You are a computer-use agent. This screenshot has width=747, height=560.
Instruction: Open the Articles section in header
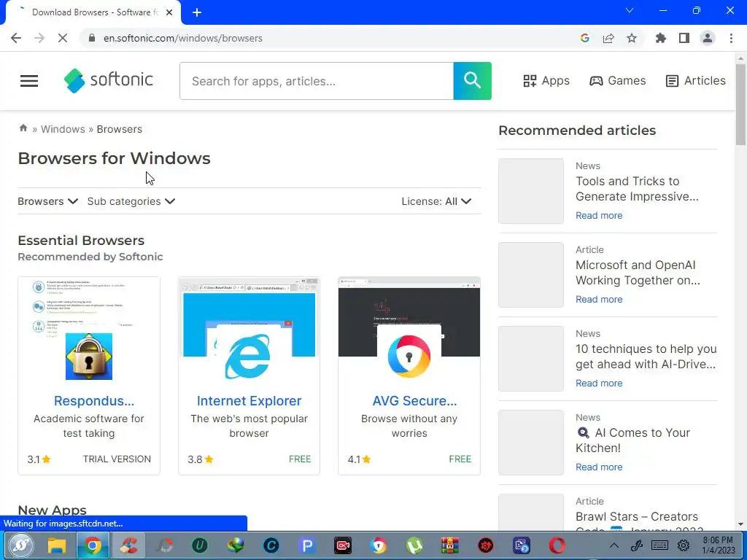(x=695, y=80)
